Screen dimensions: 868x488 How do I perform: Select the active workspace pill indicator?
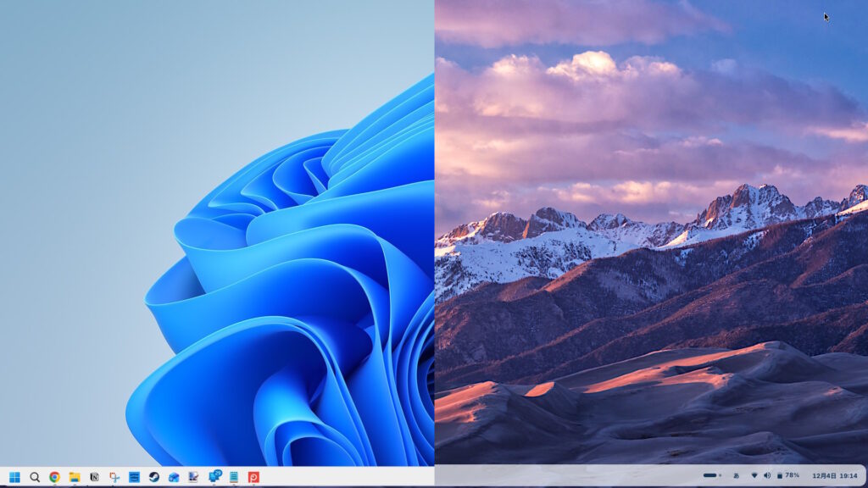tap(709, 475)
